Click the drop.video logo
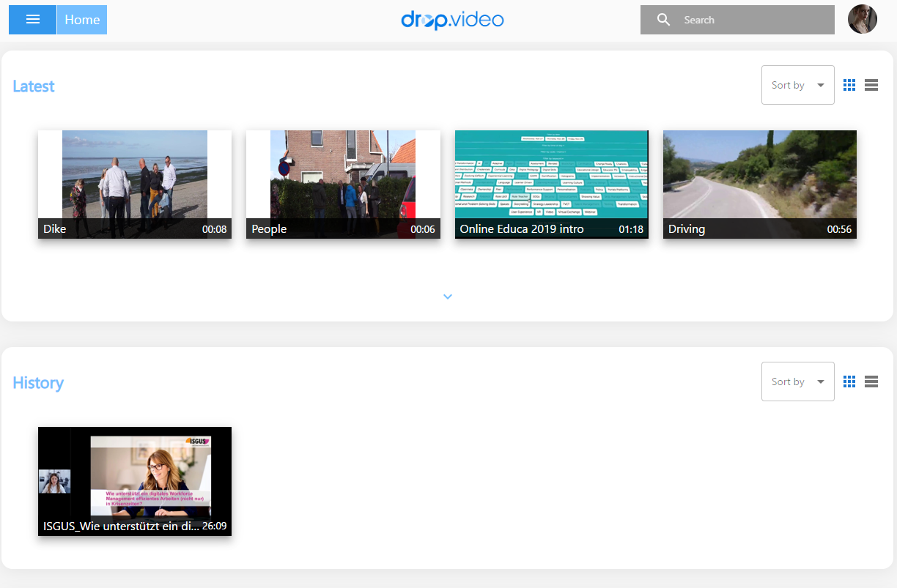This screenshot has width=897, height=588. [452, 20]
